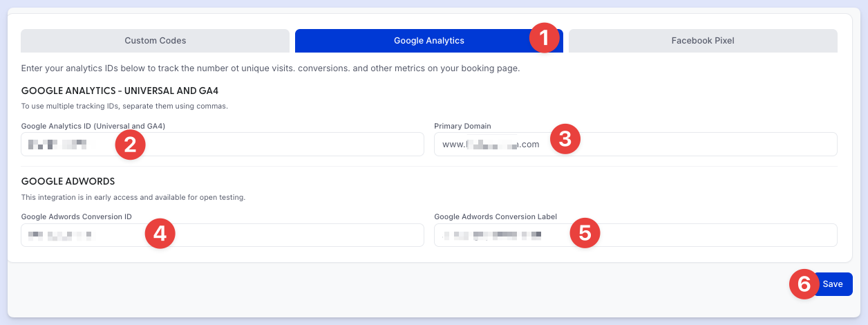Viewport: 868px width, 325px height.
Task: Click the Google Adwords Conversion ID caption
Action: 77,216
